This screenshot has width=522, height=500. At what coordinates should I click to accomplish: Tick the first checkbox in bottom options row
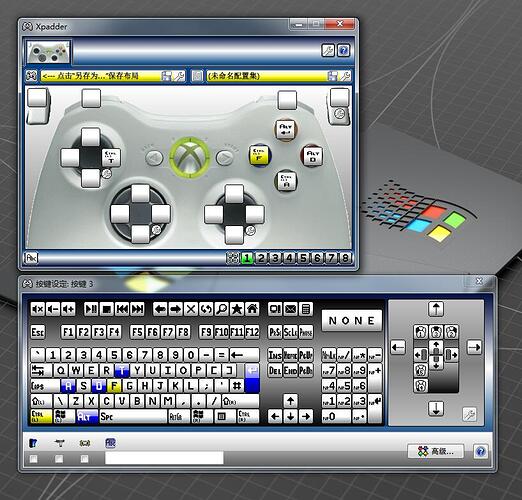[x=33, y=459]
